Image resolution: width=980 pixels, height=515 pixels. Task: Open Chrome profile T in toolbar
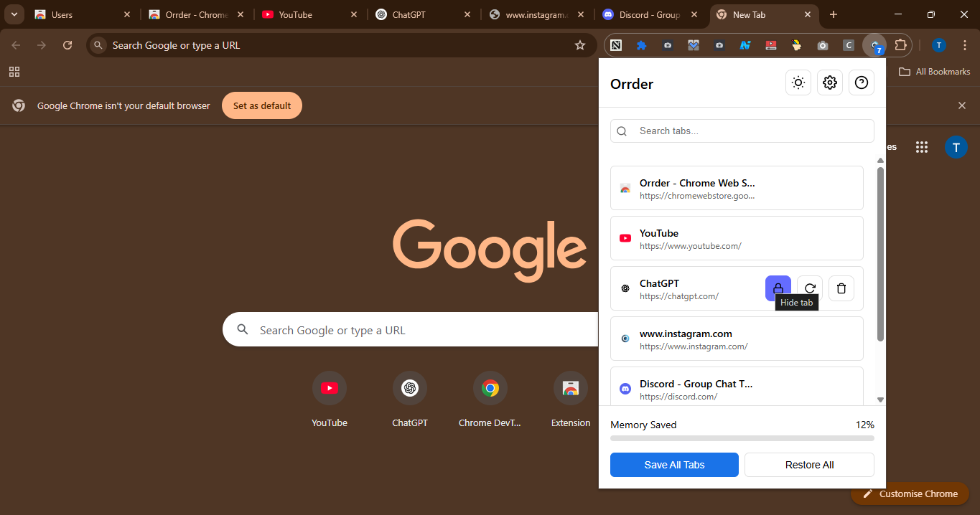[938, 45]
